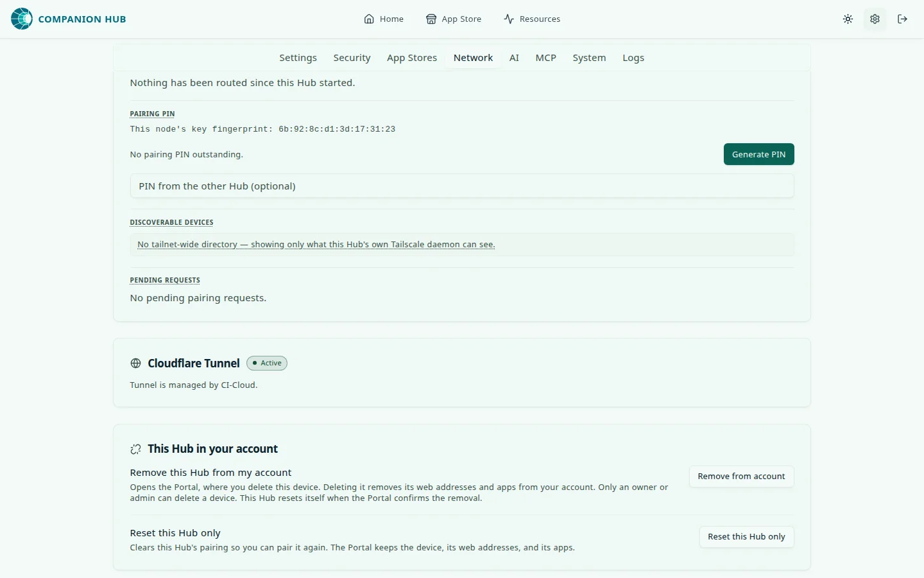Viewport: 924px width, 578px height.
Task: Switch to the App Stores tab
Action: point(412,58)
